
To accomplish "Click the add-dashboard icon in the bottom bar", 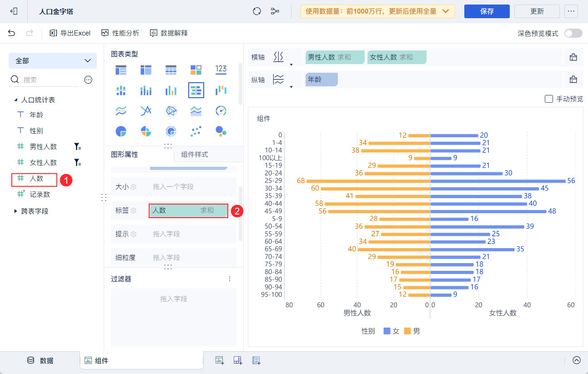I will point(238,360).
